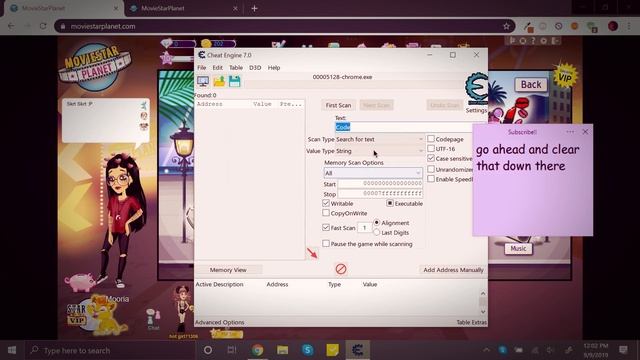The image size is (640, 360).
Task: Reload the MovieStarPlanet page
Action: pyautogui.click(x=43, y=26)
